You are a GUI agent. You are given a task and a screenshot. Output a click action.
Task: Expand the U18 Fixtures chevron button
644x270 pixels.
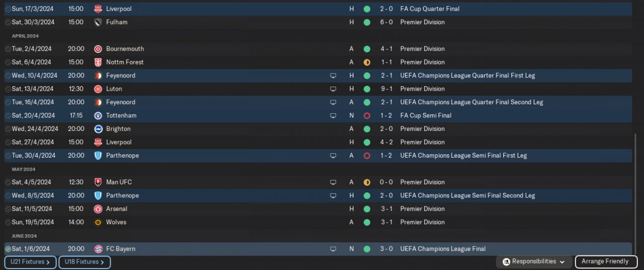tap(85, 262)
